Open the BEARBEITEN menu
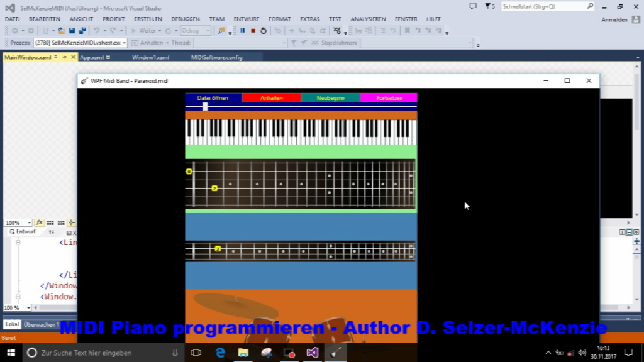 tap(45, 19)
